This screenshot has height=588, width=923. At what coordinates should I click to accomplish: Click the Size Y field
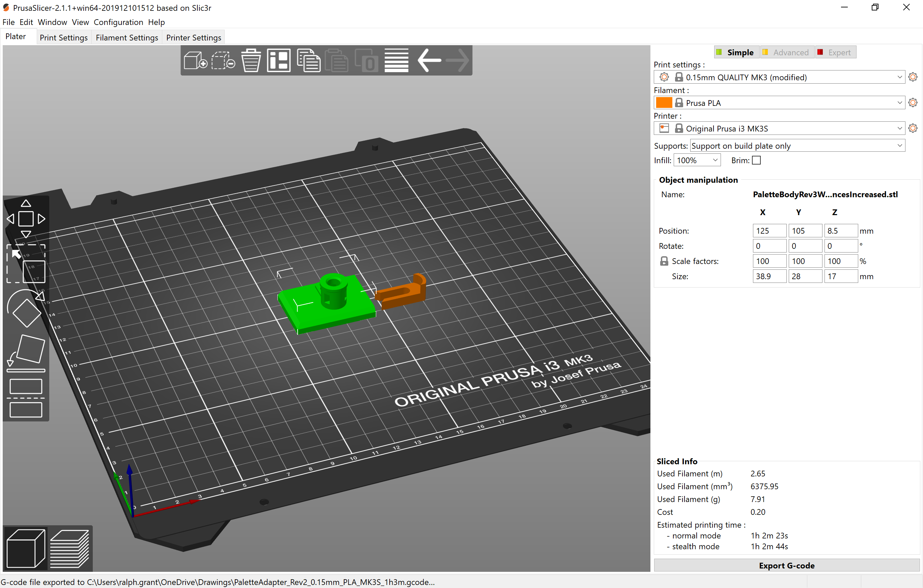pos(805,276)
